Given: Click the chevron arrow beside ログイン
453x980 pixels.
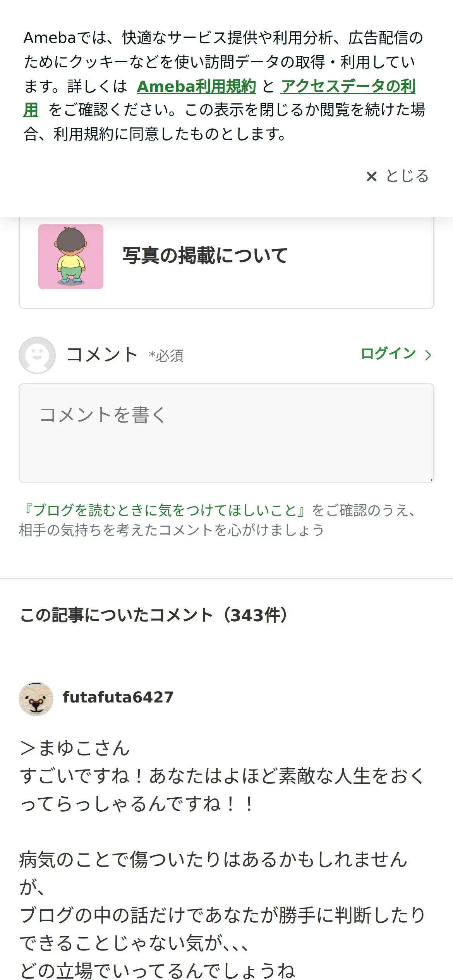Looking at the screenshot, I should pyautogui.click(x=427, y=355).
